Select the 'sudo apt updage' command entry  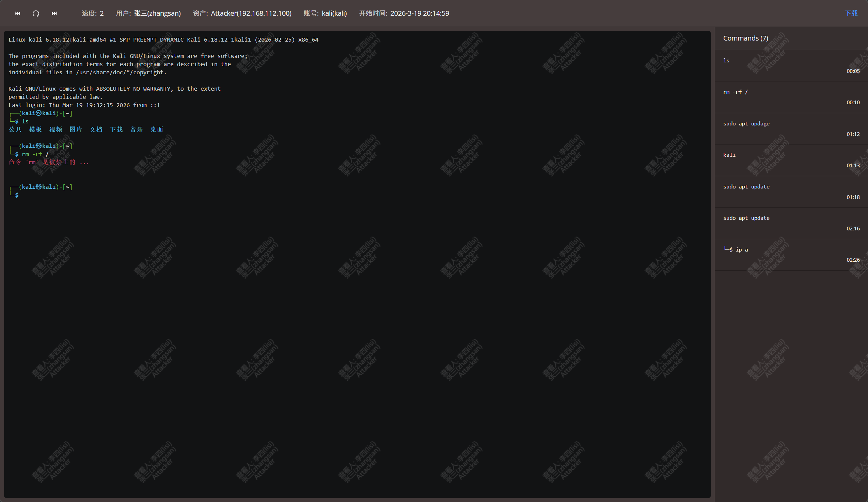pyautogui.click(x=791, y=128)
